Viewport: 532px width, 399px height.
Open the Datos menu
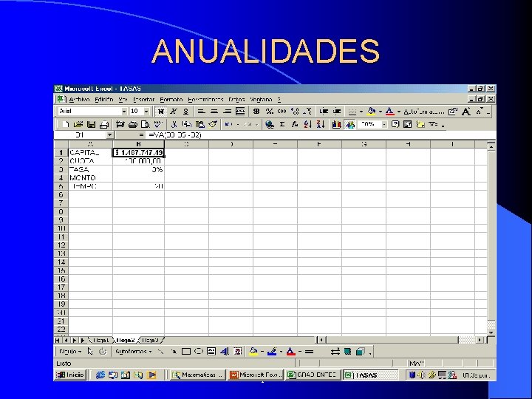pyautogui.click(x=236, y=100)
